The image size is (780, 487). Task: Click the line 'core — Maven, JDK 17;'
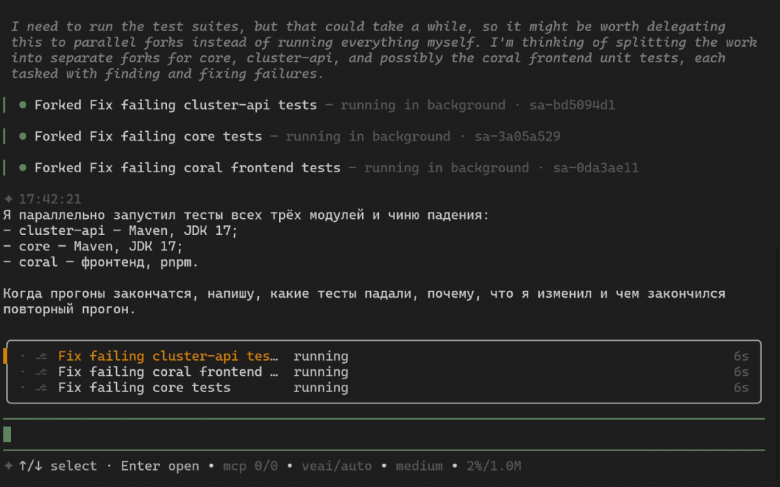pos(93,246)
